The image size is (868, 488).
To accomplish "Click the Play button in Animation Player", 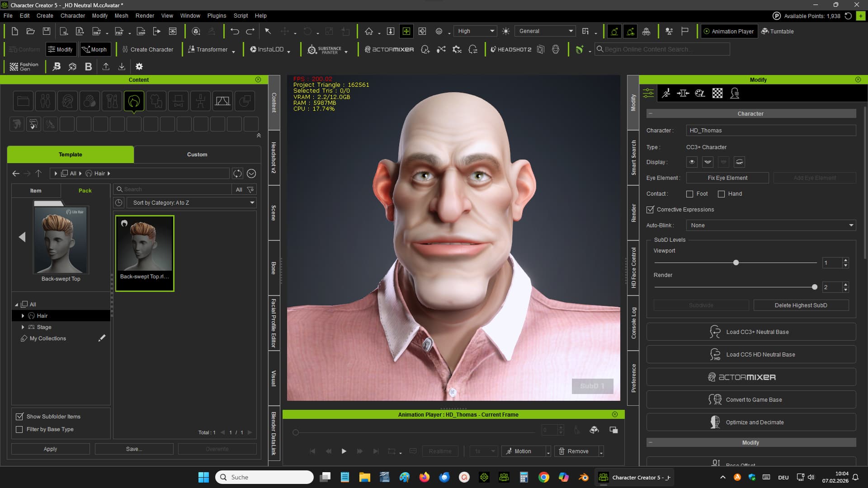I will [x=344, y=451].
